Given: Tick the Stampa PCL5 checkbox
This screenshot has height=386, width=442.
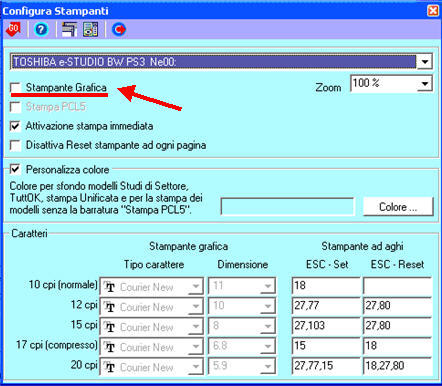Looking at the screenshot, I should click(15, 107).
